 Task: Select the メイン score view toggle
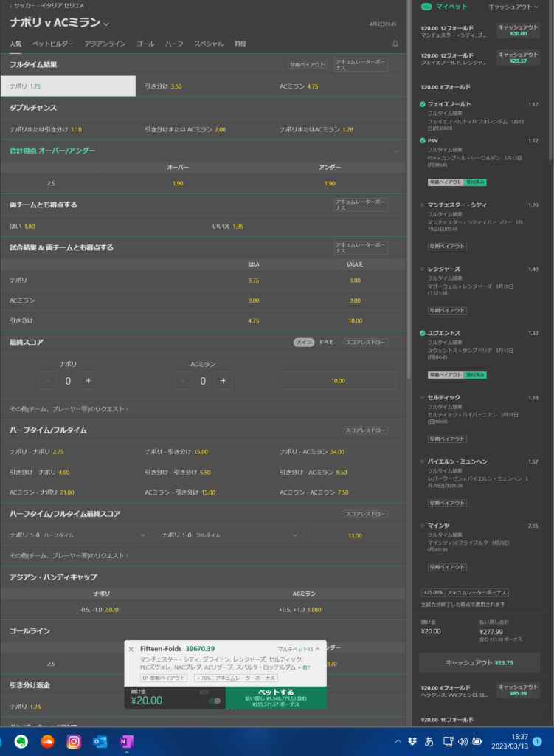(303, 343)
